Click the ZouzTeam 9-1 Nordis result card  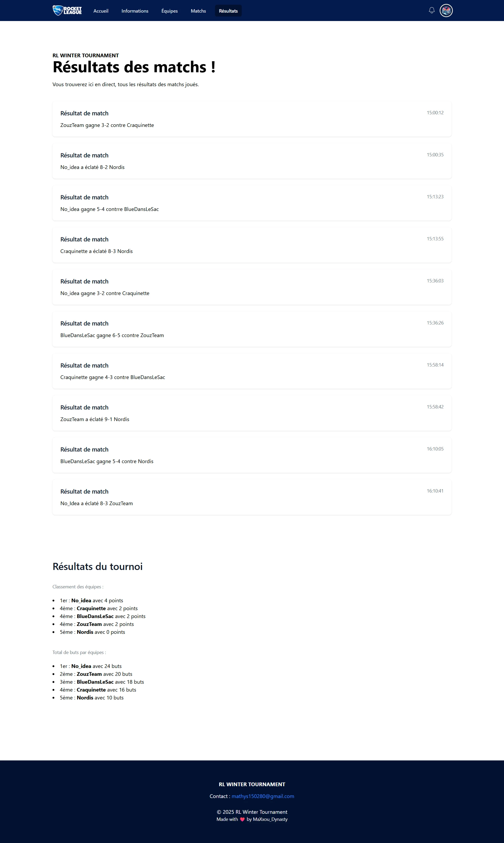point(252,413)
